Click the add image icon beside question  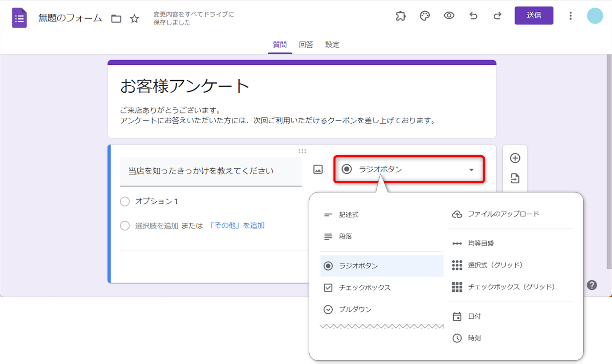pyautogui.click(x=318, y=169)
